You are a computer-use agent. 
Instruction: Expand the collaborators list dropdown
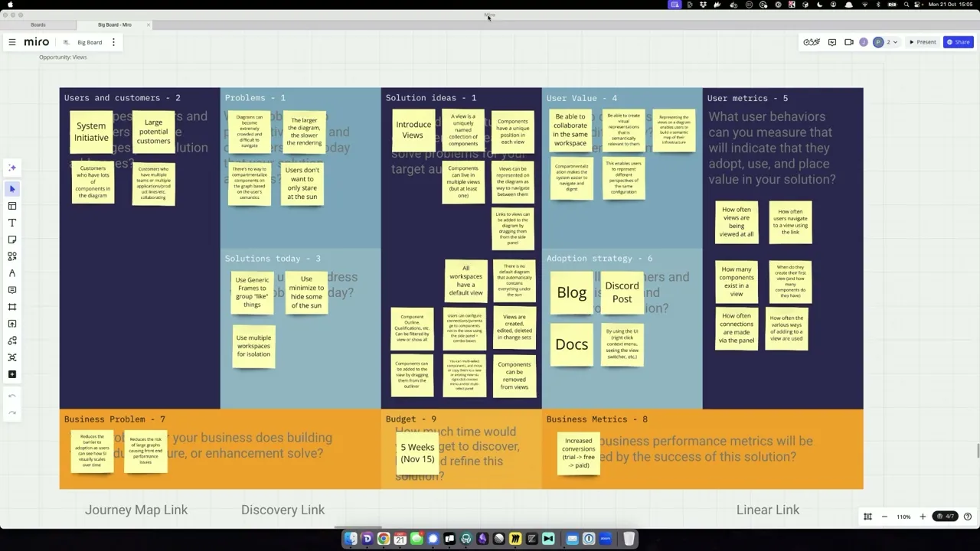click(x=895, y=42)
